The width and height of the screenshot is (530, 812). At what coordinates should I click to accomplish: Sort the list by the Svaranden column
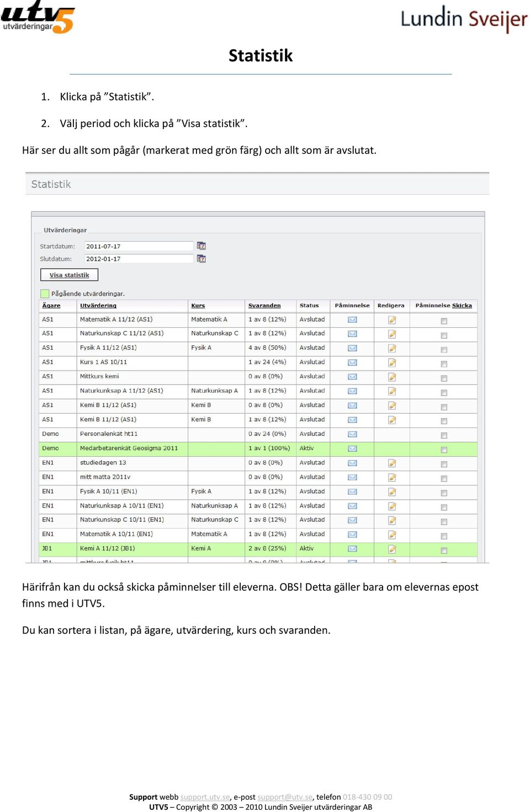pos(264,306)
